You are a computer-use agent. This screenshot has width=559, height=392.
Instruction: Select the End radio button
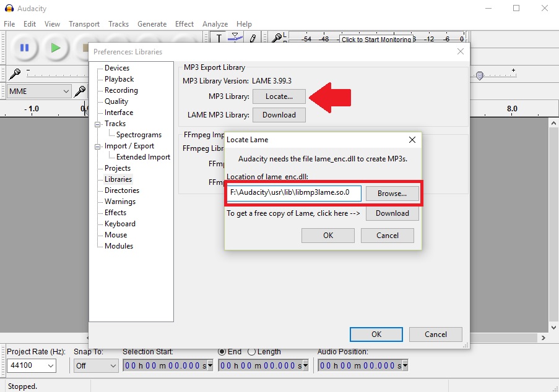click(x=222, y=352)
